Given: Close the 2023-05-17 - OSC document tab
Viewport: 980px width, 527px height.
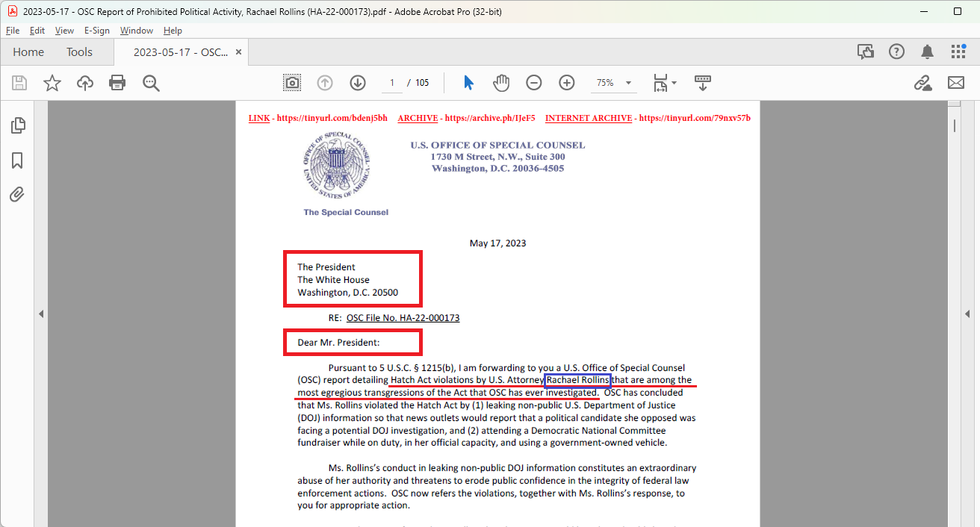Looking at the screenshot, I should click(238, 52).
